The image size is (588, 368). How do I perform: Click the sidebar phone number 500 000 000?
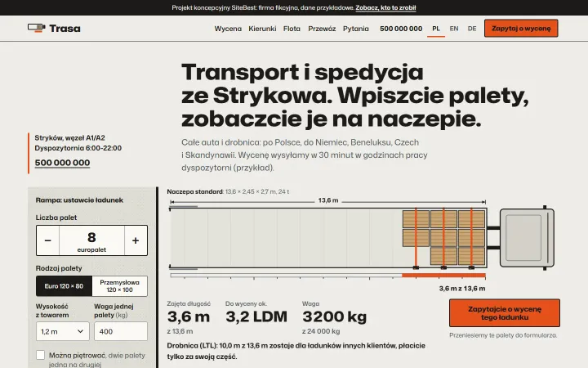(62, 163)
